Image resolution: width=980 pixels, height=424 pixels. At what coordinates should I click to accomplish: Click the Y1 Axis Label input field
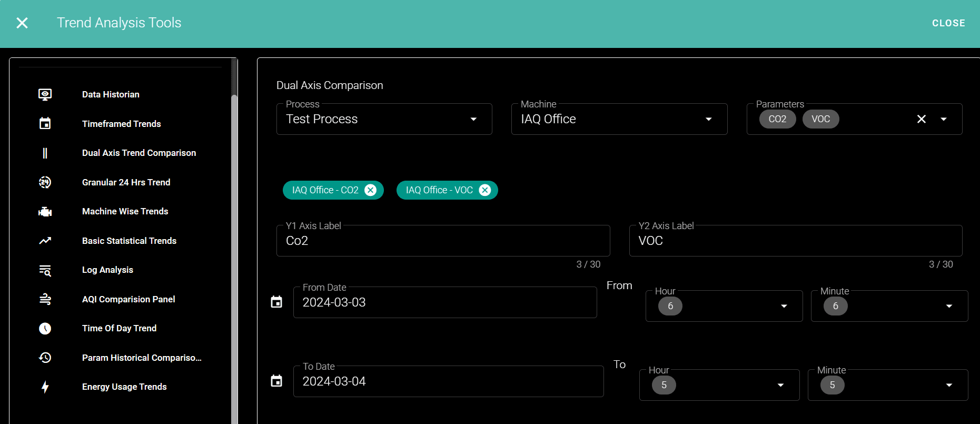pos(442,241)
